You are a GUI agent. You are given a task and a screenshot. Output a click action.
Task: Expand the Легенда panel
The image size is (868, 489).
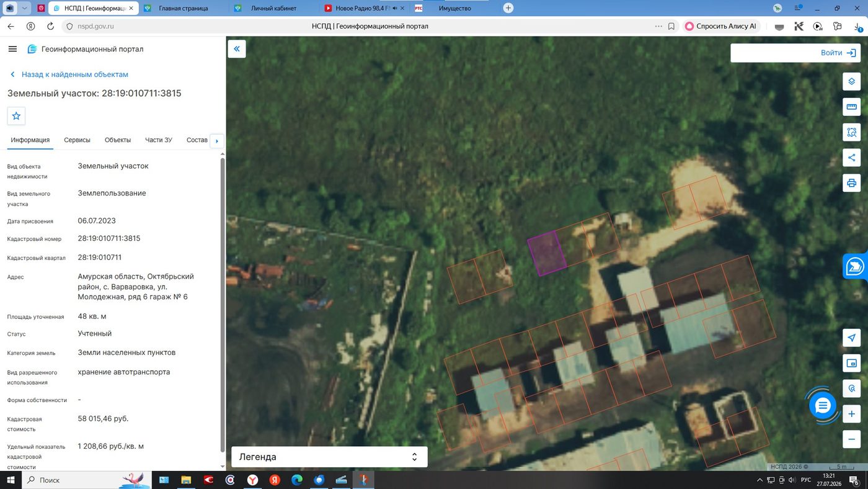click(329, 457)
